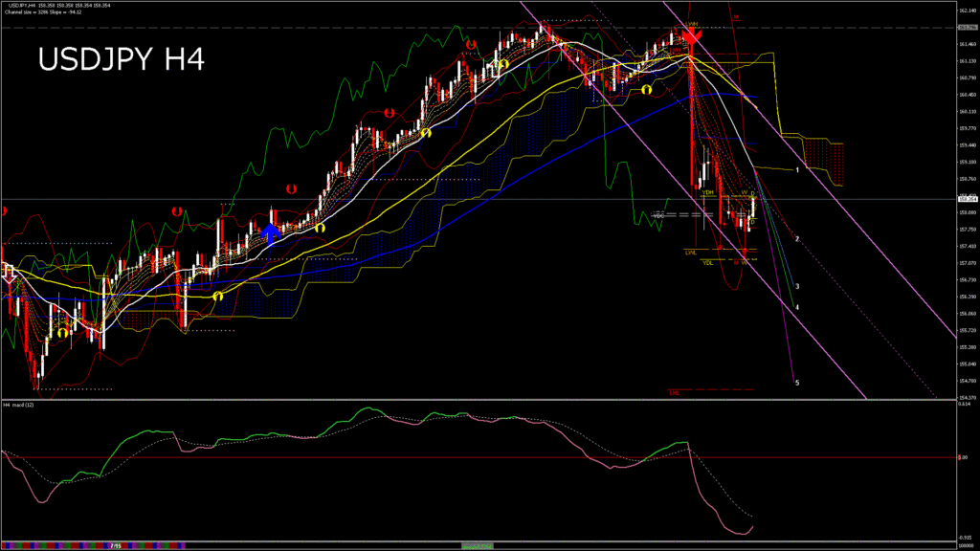Click the YDH level label
Viewport: 980px width, 551px height.
pos(708,192)
